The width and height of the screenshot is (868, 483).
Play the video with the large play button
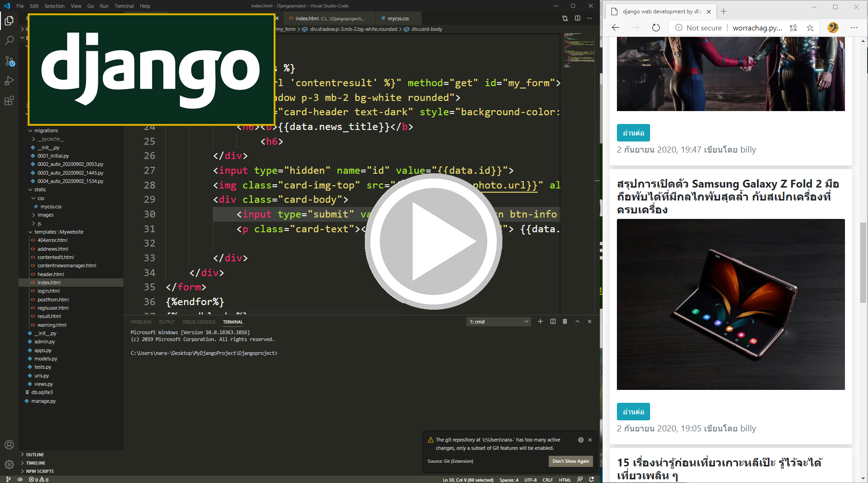(434, 241)
